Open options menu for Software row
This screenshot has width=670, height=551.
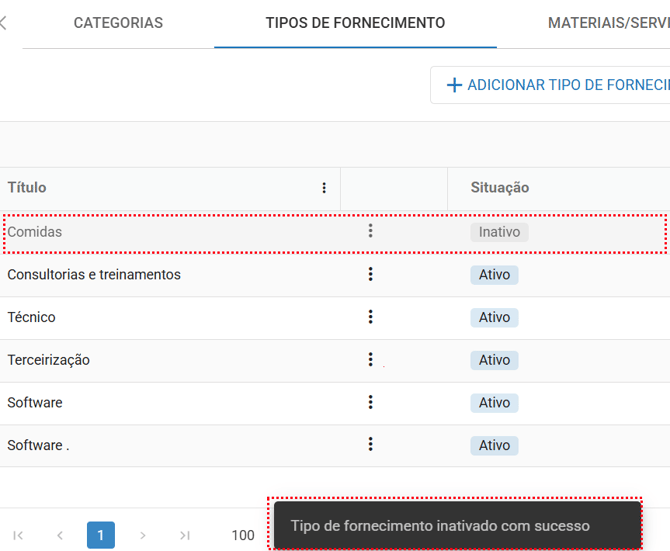point(370,402)
